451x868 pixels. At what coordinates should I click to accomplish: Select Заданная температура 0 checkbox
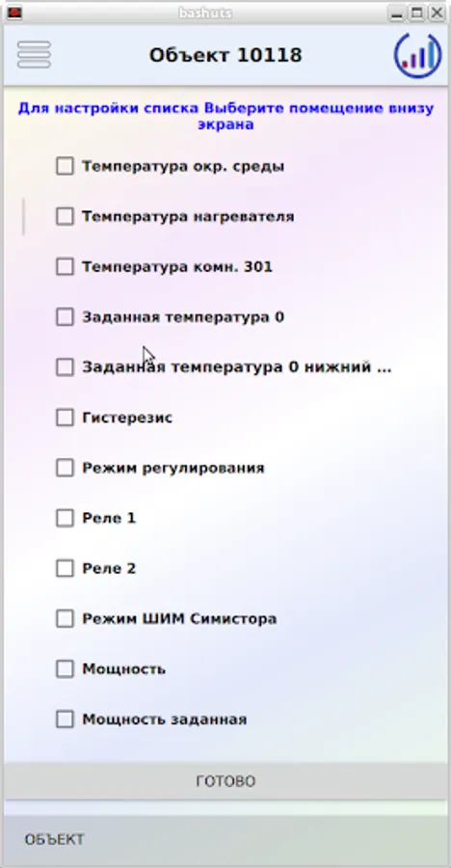click(65, 317)
